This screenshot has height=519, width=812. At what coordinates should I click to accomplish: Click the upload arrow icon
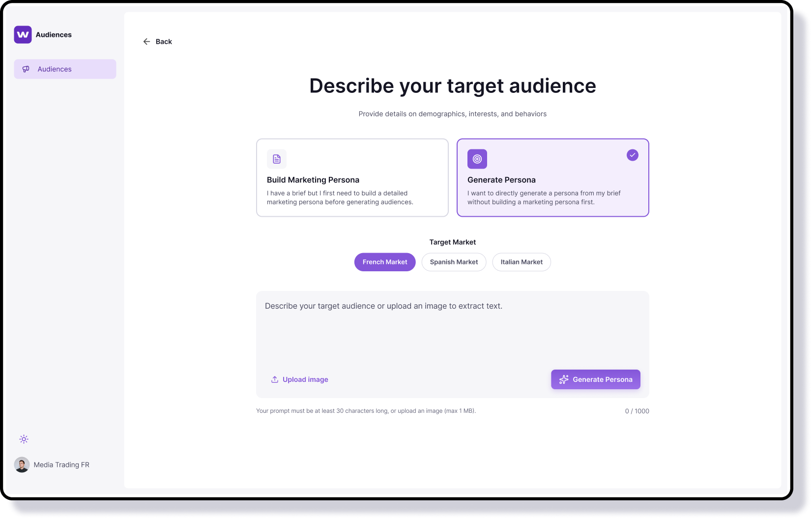275,379
